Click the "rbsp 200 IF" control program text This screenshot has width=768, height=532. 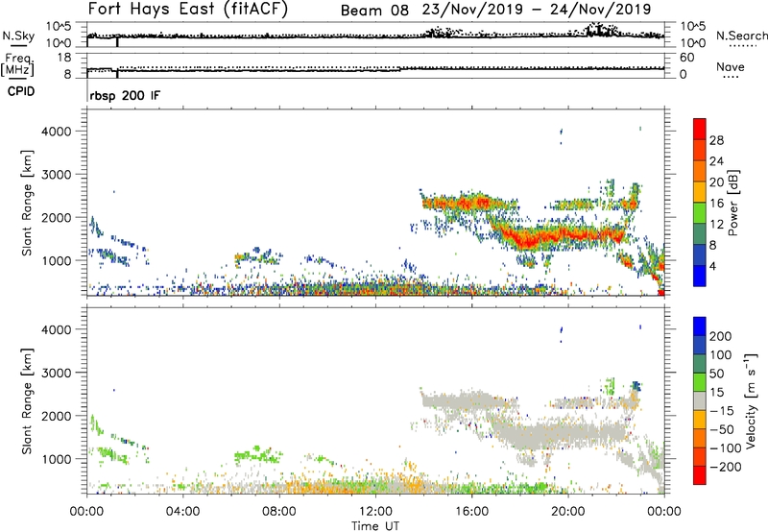tap(125, 95)
